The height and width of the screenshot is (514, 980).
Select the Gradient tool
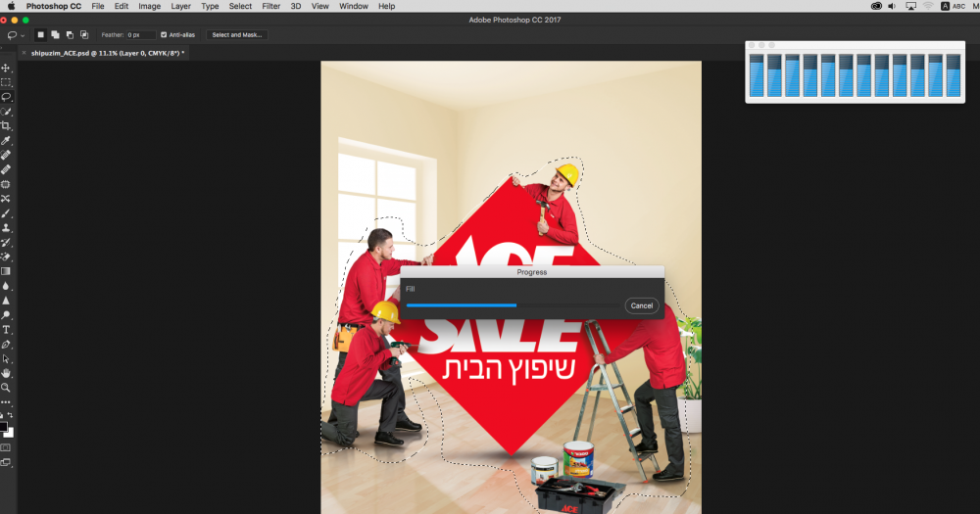click(6, 271)
